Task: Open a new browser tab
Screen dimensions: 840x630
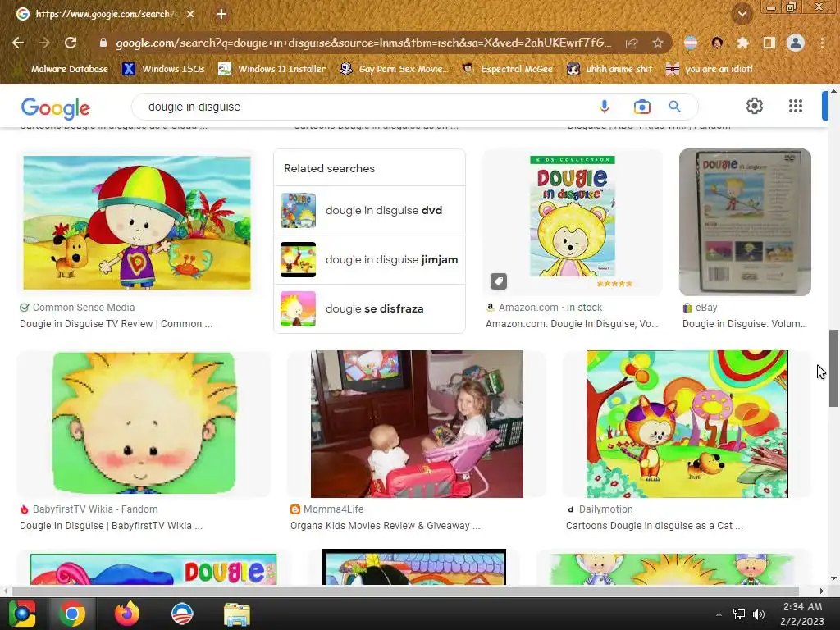Action: tap(221, 14)
